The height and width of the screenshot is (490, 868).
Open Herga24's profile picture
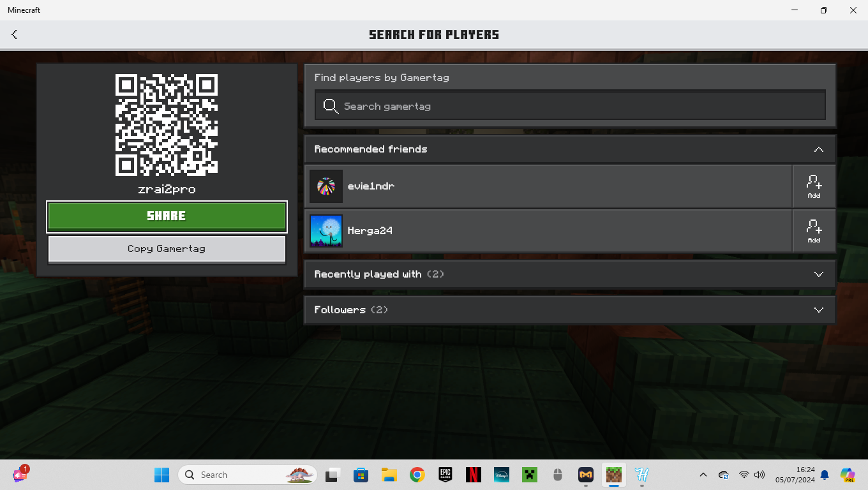[x=326, y=231]
